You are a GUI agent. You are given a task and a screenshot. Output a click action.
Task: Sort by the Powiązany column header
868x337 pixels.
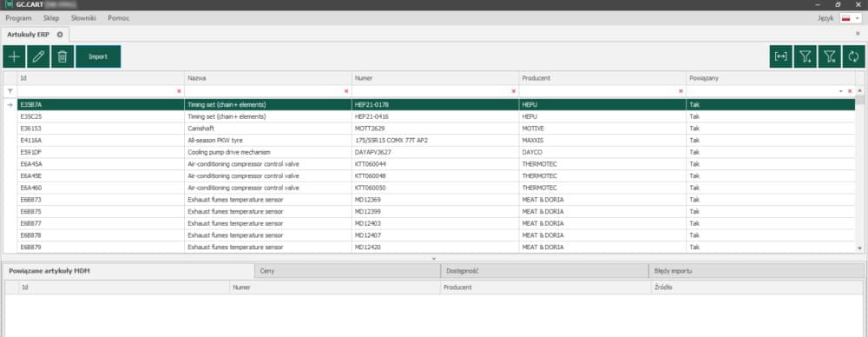pyautogui.click(x=771, y=78)
